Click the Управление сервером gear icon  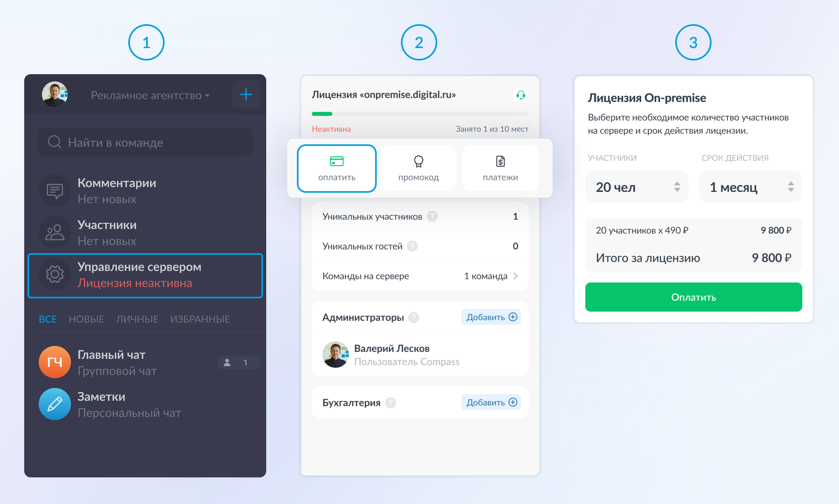[55, 274]
